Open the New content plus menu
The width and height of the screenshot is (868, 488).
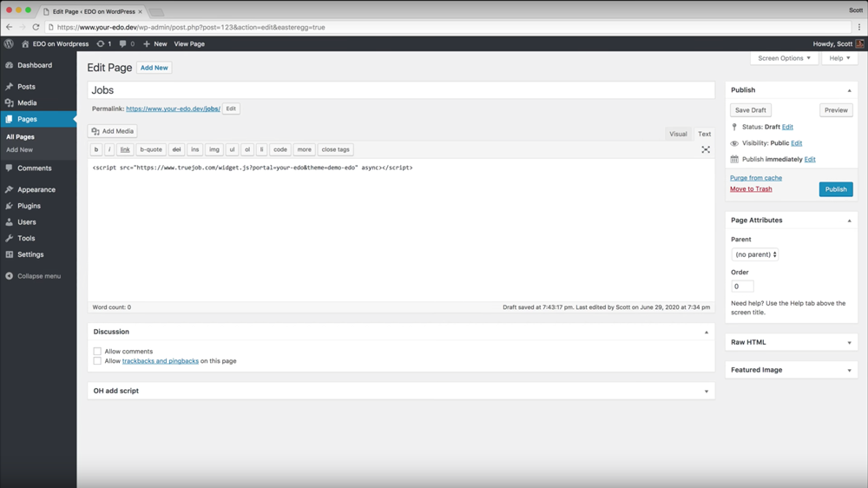155,43
